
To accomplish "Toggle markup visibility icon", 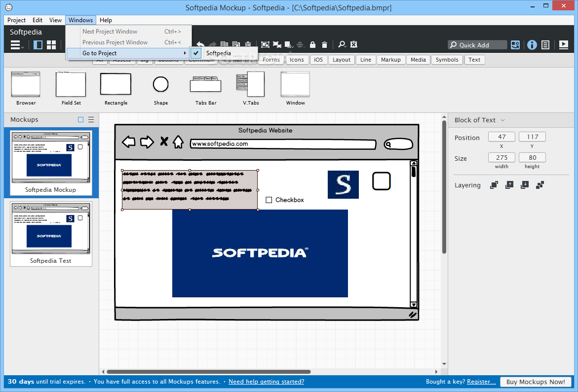I will (x=354, y=44).
